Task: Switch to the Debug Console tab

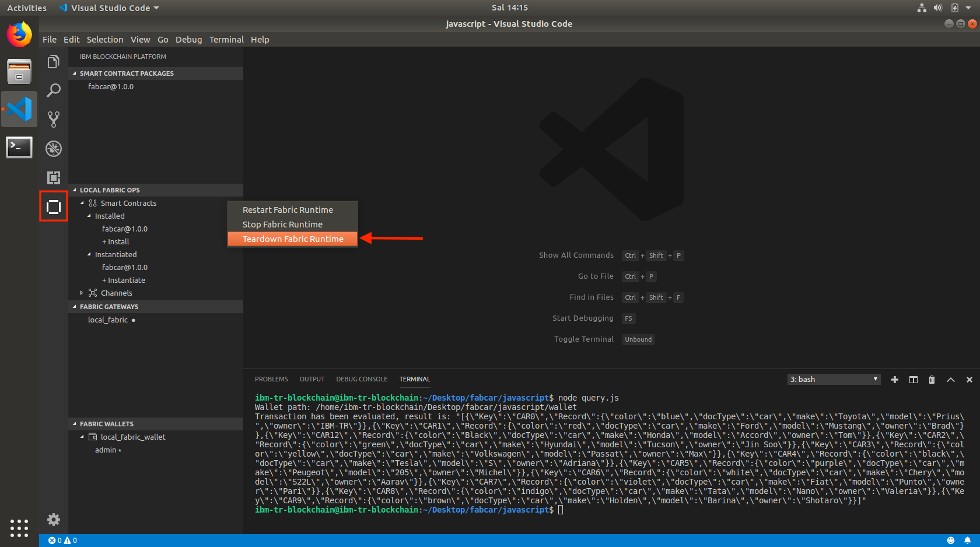Action: click(362, 379)
